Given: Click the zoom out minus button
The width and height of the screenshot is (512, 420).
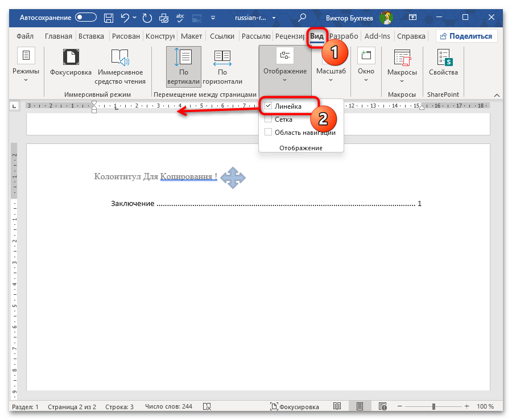Looking at the screenshot, I should coord(400,406).
